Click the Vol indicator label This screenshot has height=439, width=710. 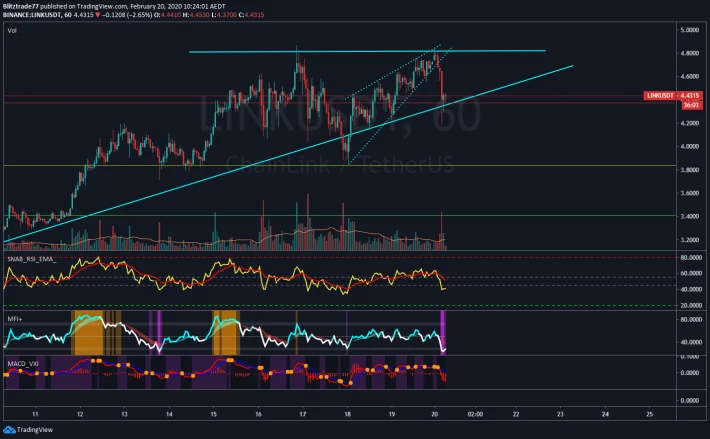coord(12,30)
